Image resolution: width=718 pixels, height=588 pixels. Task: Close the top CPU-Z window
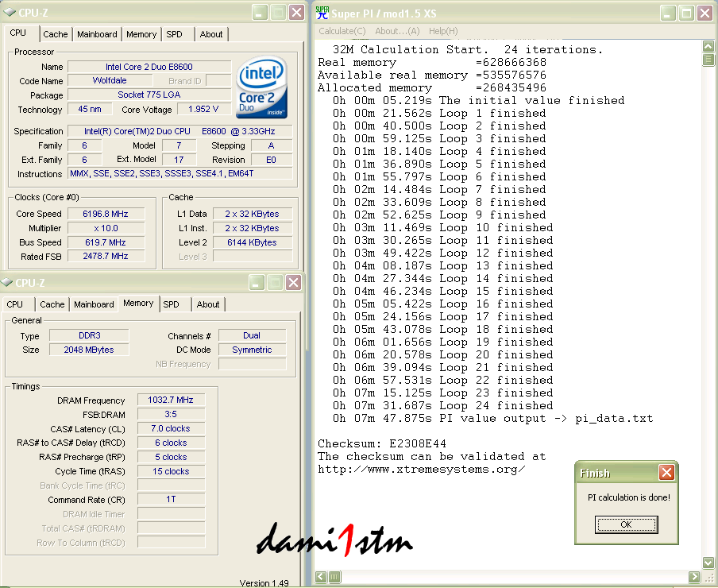[x=297, y=13]
